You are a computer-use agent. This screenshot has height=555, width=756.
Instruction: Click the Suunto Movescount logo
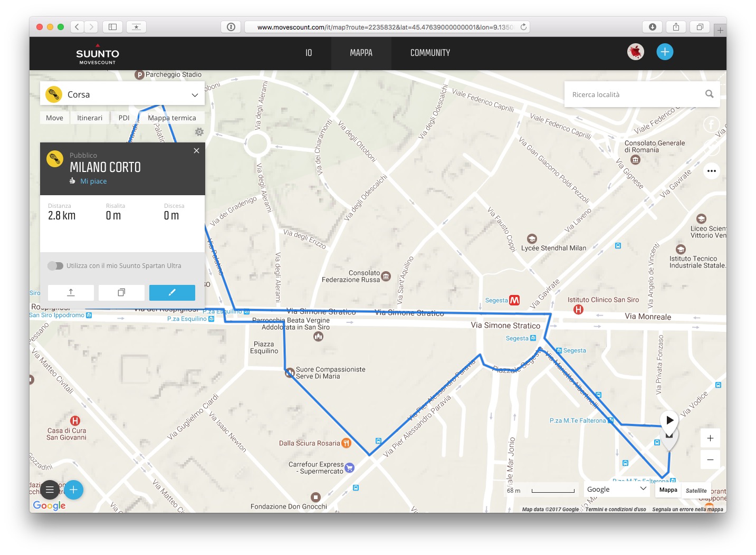pyautogui.click(x=98, y=54)
